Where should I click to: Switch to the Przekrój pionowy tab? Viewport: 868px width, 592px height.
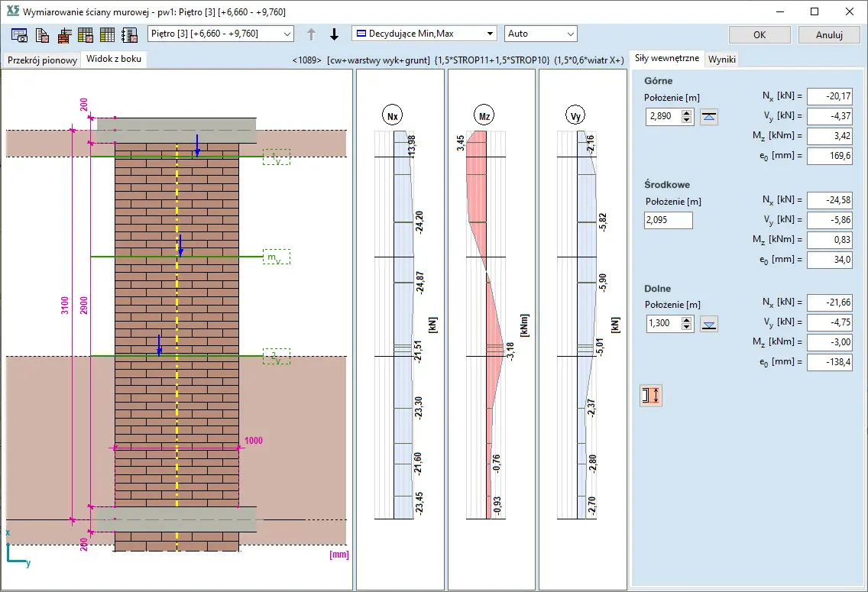pyautogui.click(x=42, y=60)
